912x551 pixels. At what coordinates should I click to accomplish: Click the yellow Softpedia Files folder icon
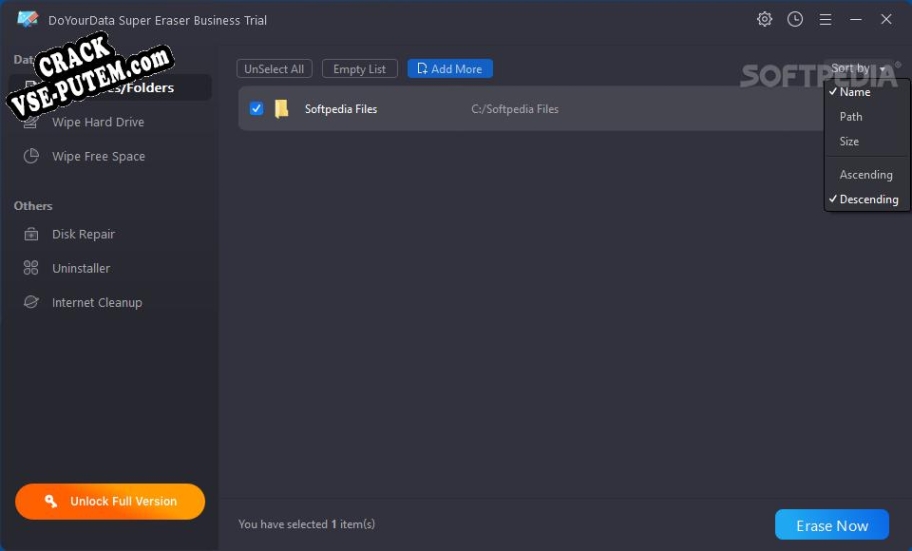[282, 109]
